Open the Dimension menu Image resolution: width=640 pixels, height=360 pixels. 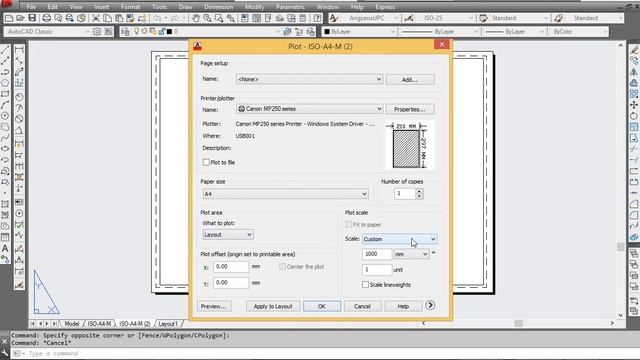218,7
